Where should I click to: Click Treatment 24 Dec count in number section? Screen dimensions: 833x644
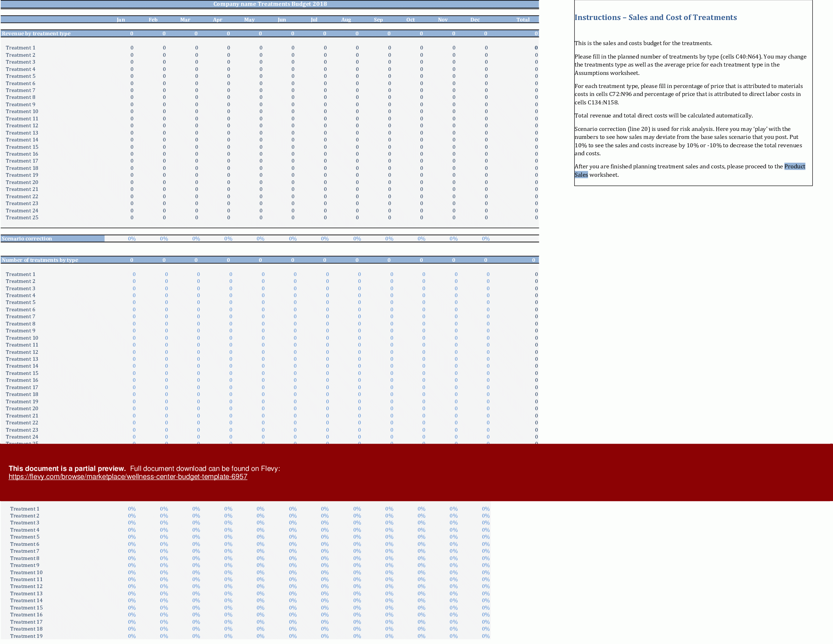(x=488, y=437)
